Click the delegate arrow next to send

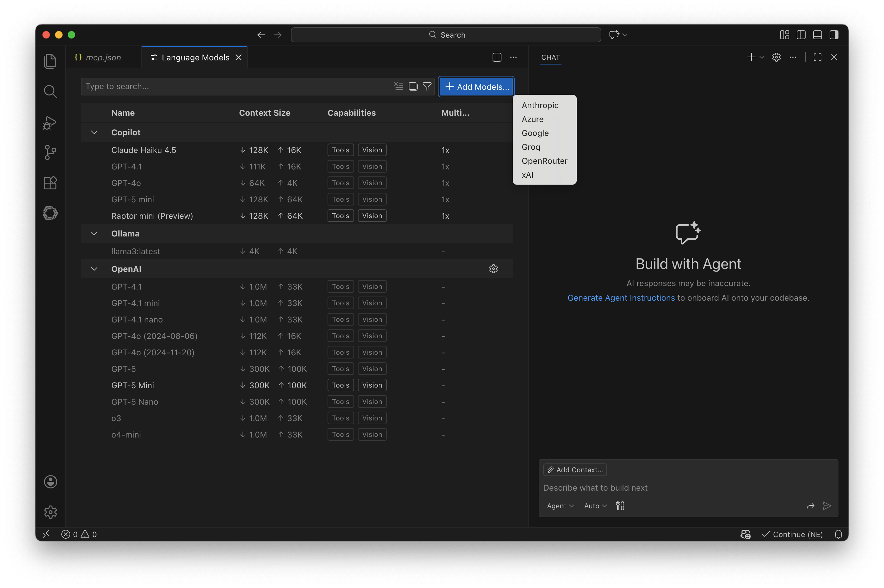coord(810,506)
